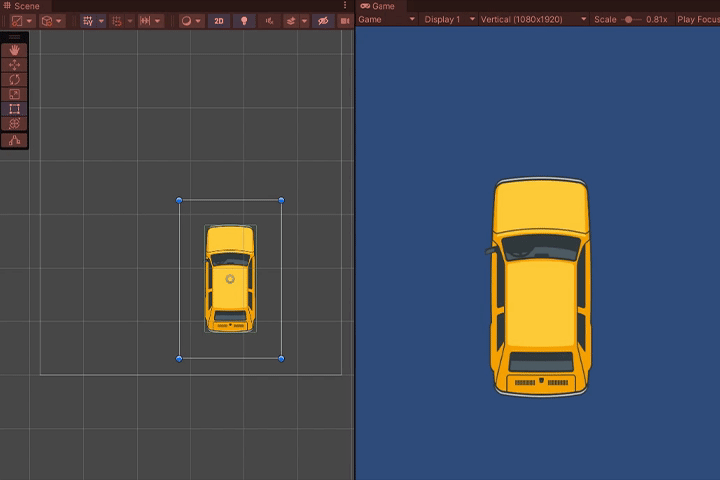Click the top-left rect handle of the selection
This screenshot has width=720, height=480.
coord(179,200)
